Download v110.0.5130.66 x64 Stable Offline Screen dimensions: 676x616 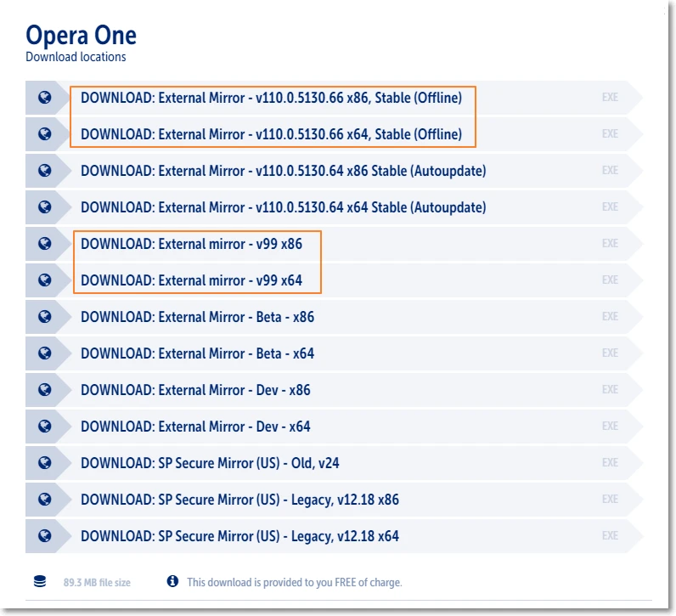(x=271, y=134)
